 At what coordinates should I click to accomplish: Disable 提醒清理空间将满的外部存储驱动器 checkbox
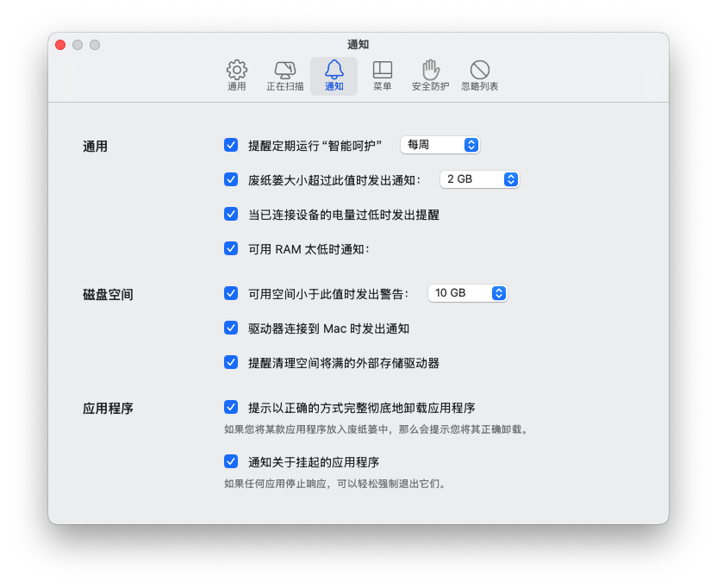[231, 362]
